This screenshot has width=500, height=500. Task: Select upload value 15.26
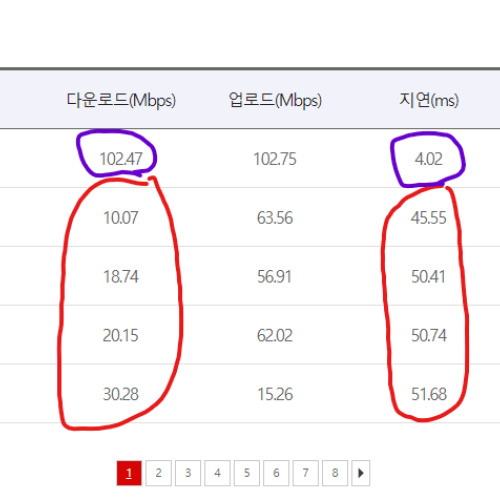275,394
